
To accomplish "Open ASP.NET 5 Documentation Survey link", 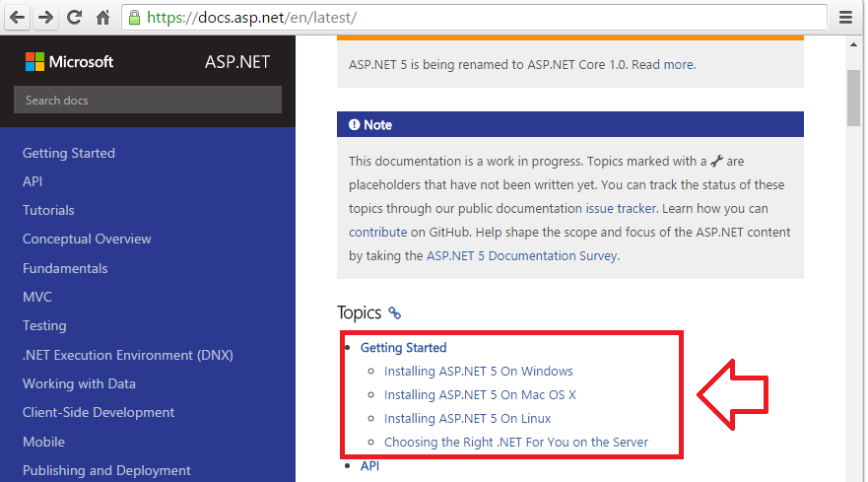I will pyautogui.click(x=521, y=256).
